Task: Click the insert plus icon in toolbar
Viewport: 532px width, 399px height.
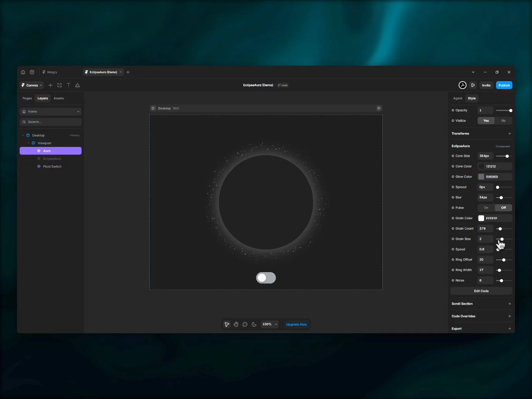Action: 50,85
